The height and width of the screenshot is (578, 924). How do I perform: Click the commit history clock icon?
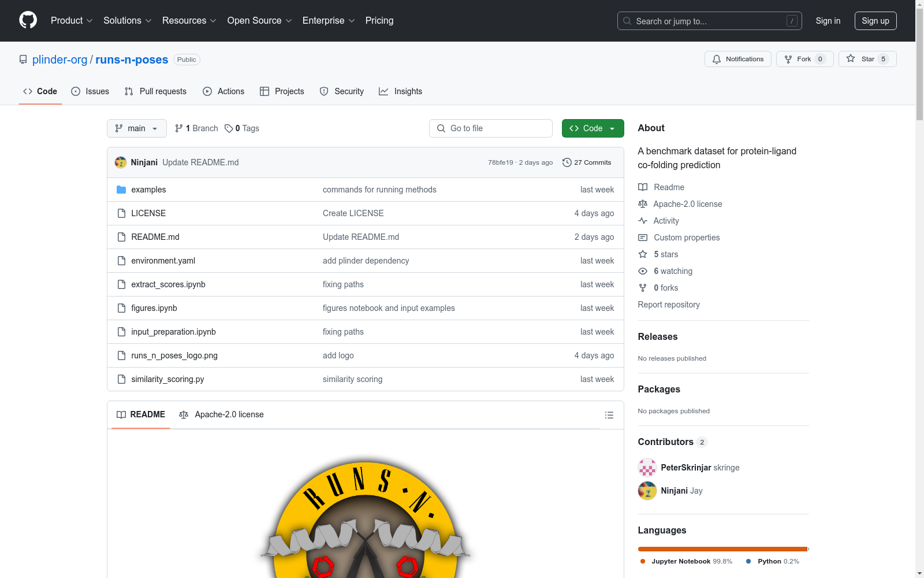coord(567,162)
